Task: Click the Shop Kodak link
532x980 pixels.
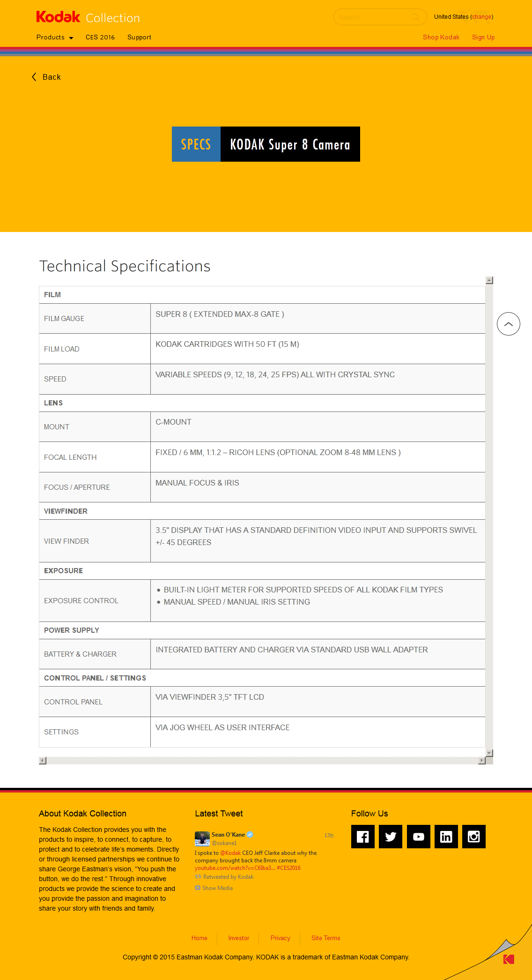Action: [x=441, y=37]
